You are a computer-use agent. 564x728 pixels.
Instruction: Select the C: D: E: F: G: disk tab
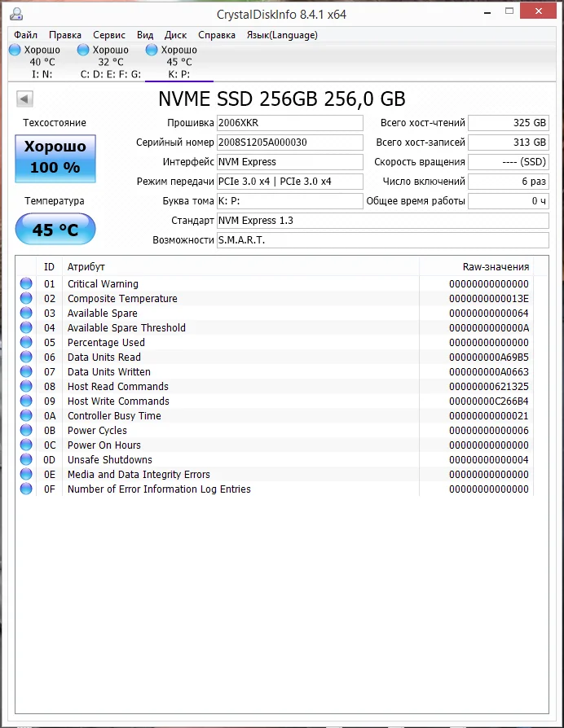point(111,62)
